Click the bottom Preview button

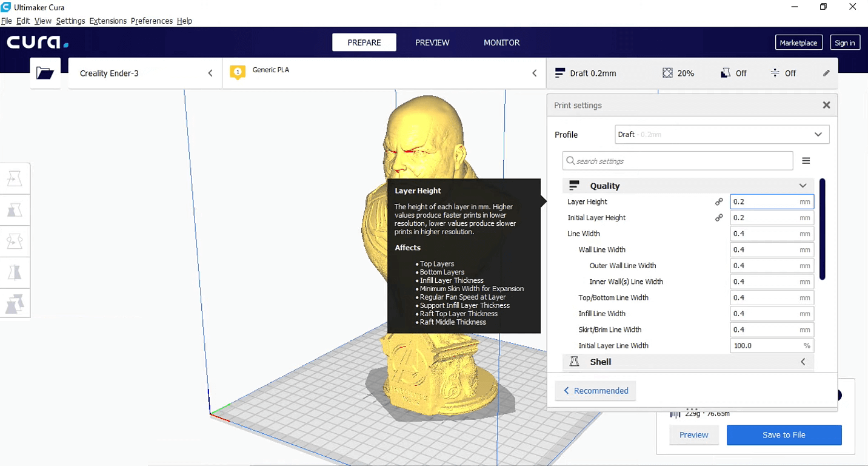click(694, 435)
